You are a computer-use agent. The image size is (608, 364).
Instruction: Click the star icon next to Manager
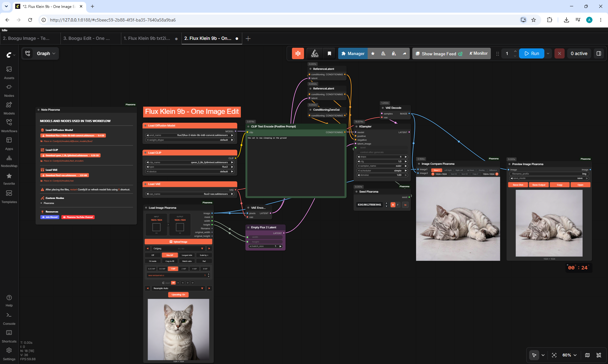(x=373, y=53)
